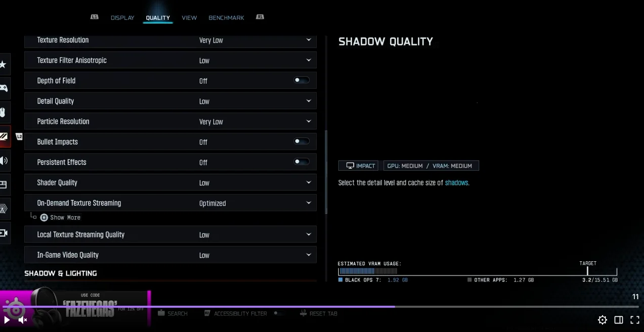Switch to the Benchmark tab
Screen dimensions: 644x332
(226, 18)
